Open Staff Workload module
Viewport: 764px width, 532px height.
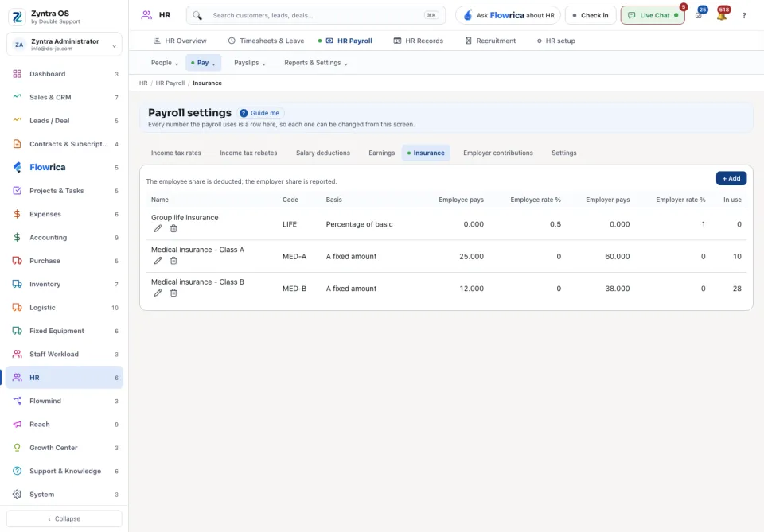coord(64,355)
